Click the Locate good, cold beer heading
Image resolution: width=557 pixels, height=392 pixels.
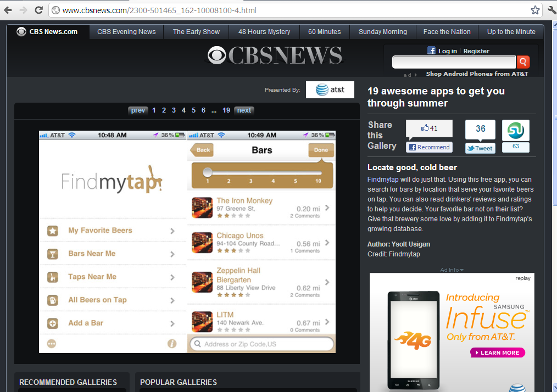412,167
